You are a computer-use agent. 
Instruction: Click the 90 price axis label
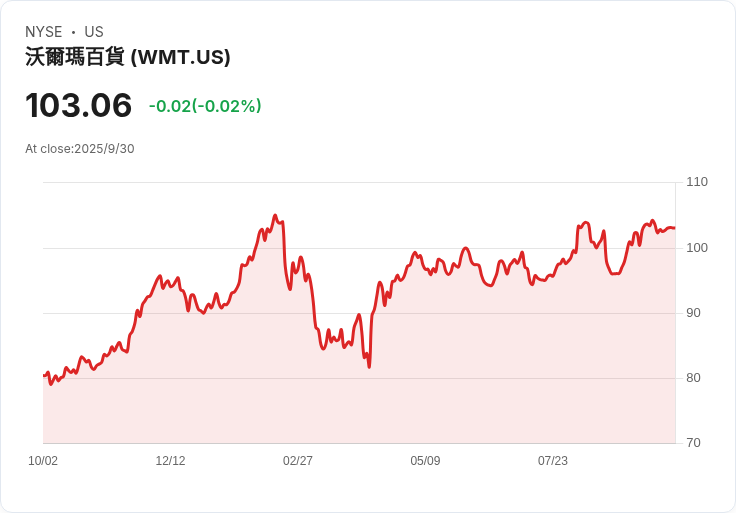pos(693,313)
